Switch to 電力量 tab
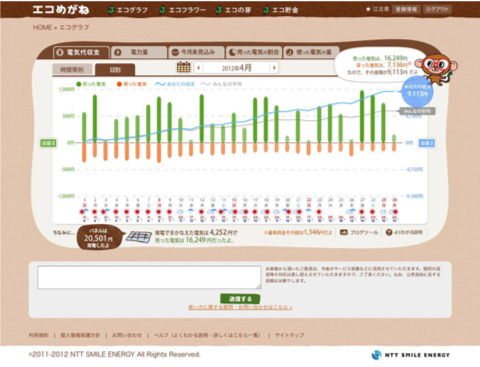The height and width of the screenshot is (367, 480). pos(139,52)
